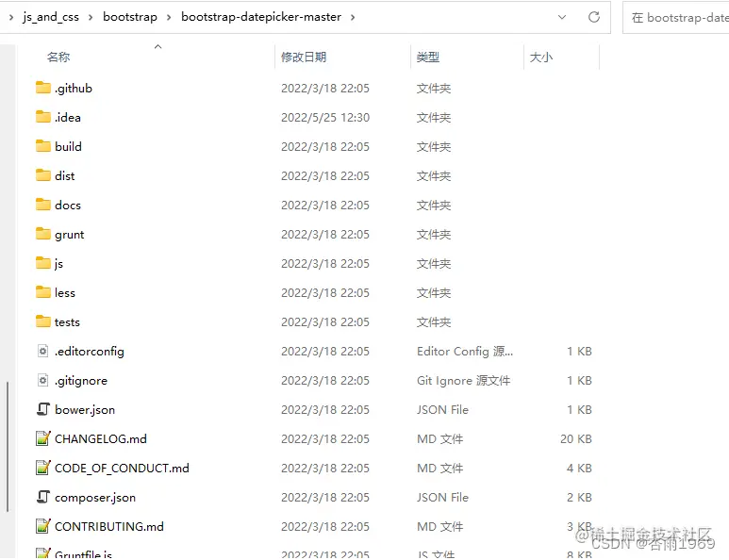Select the js folder name
Viewport: 729px width, 560px height.
click(x=58, y=264)
